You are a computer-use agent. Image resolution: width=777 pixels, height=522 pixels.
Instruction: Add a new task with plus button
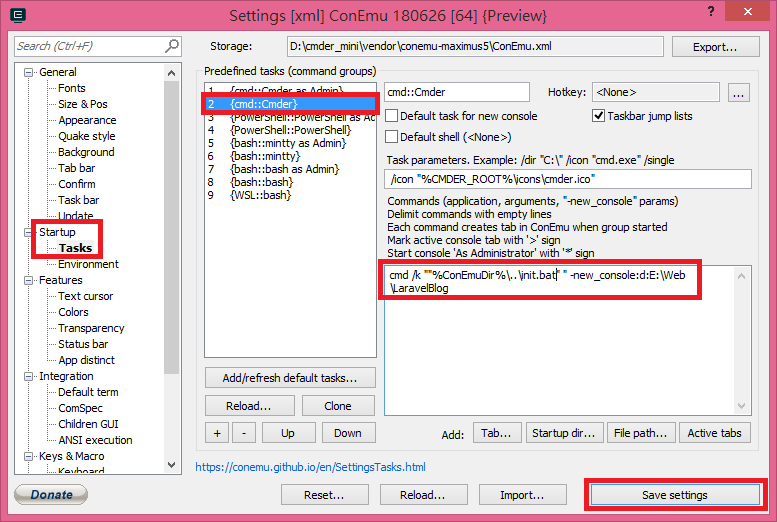pos(217,433)
